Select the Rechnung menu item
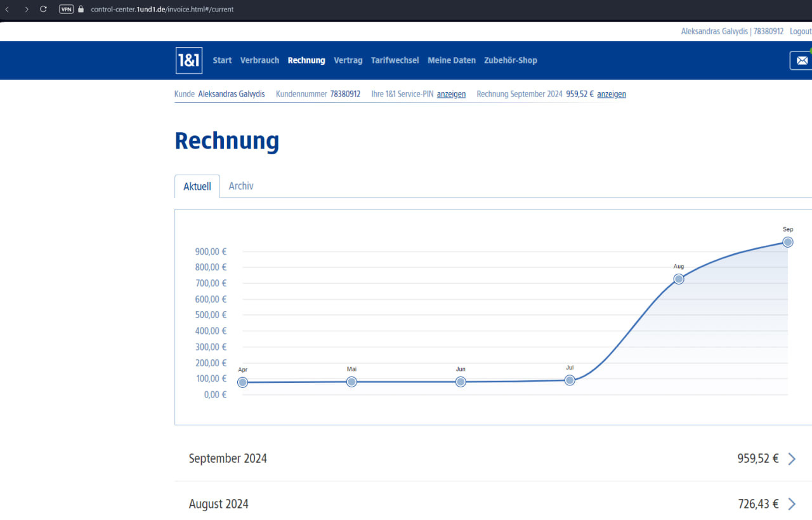The height and width of the screenshot is (520, 812). 306,60
